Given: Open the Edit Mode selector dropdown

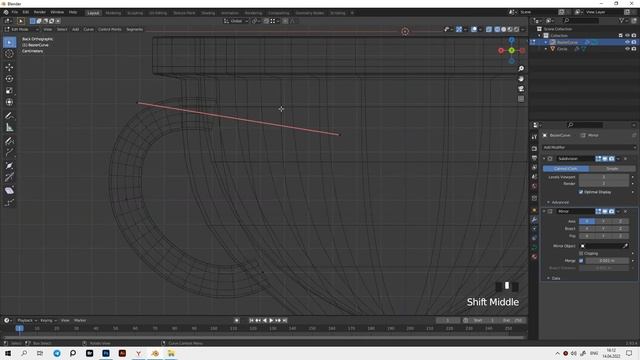Looking at the screenshot, I should pos(22,29).
